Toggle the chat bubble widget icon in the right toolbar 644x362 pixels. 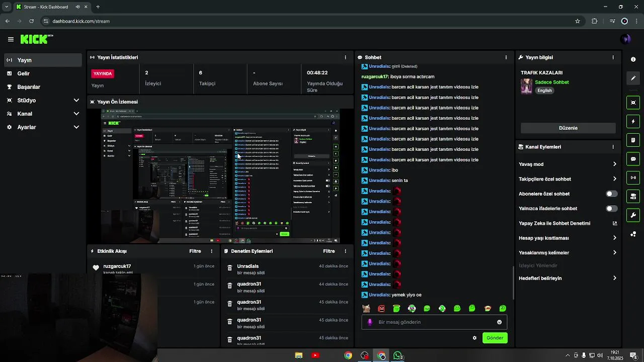click(x=633, y=159)
